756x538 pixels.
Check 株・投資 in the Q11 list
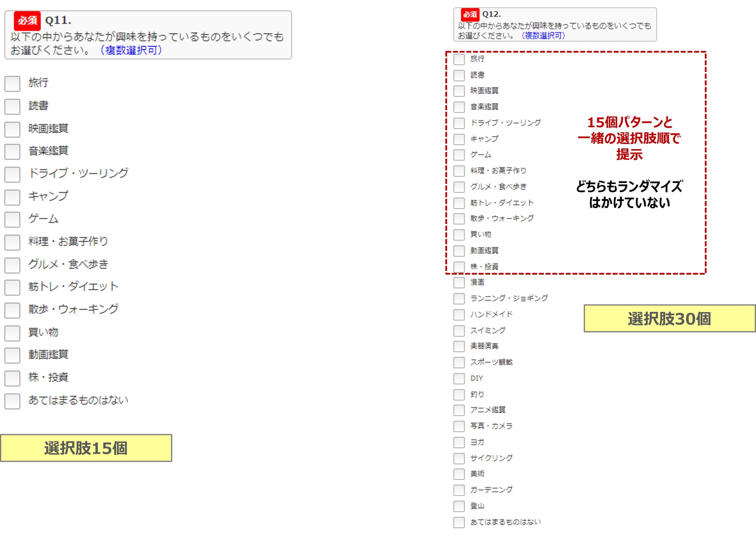[x=12, y=378]
